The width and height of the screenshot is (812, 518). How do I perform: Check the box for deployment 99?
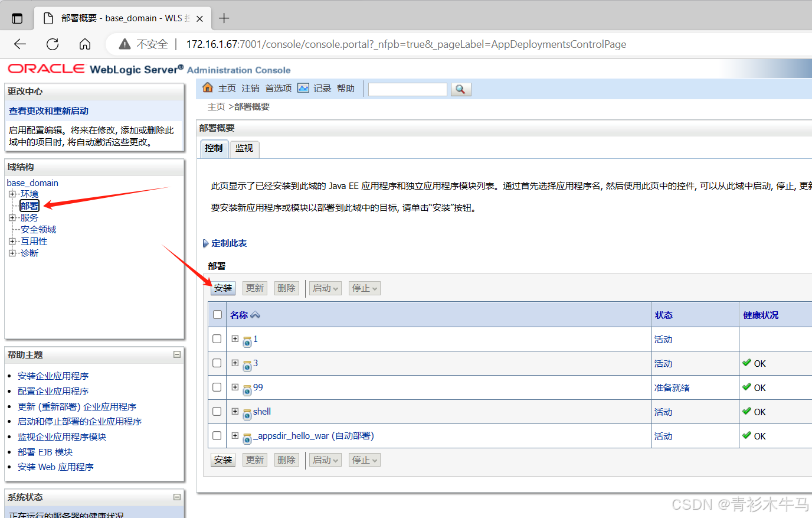[217, 387]
